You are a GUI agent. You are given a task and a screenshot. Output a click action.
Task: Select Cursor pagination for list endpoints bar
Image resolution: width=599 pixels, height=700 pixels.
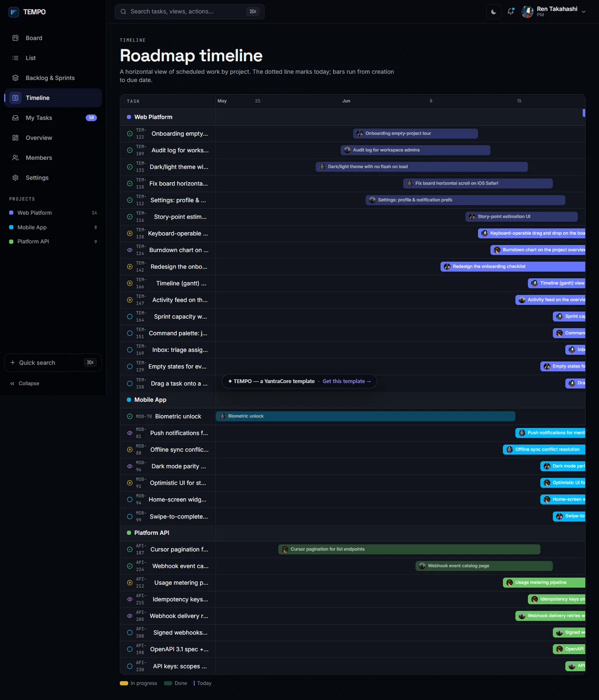(409, 549)
